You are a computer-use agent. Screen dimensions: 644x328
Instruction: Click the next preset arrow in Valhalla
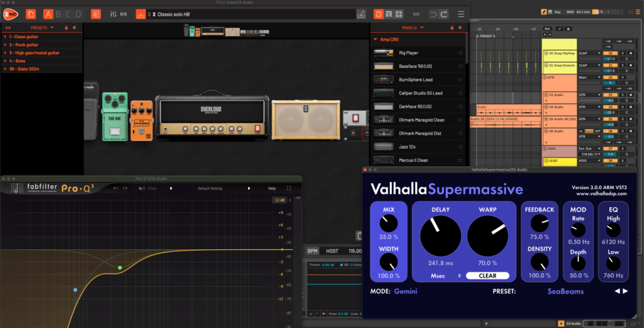coord(626,291)
